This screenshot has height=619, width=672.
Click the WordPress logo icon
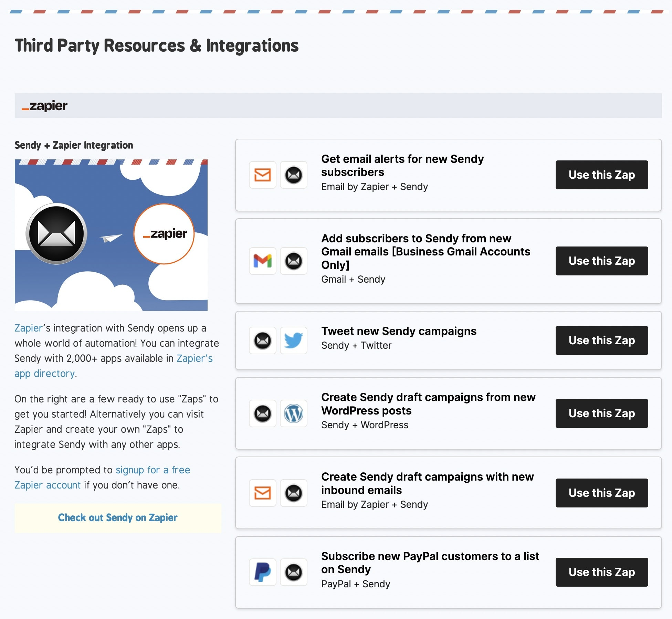294,413
